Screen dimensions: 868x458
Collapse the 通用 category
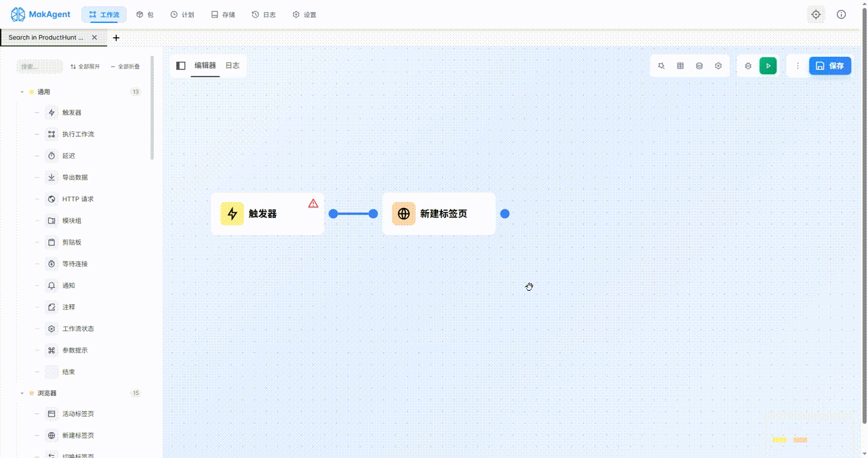pos(22,92)
